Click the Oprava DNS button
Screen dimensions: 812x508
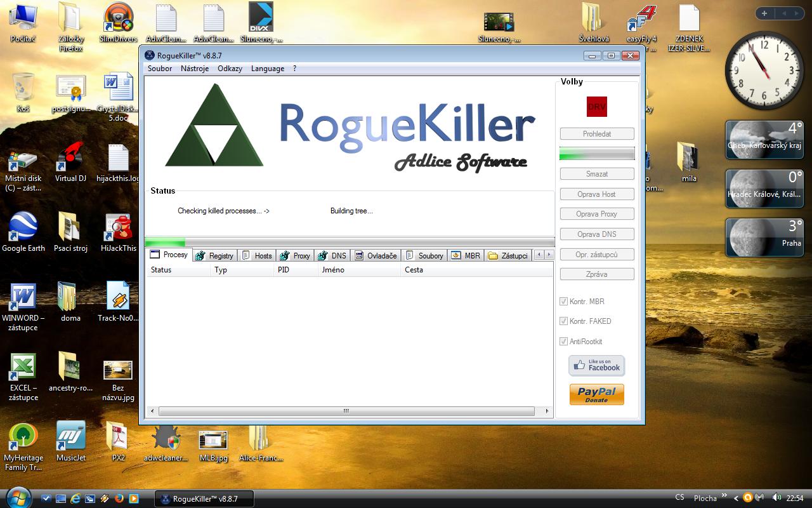(597, 234)
